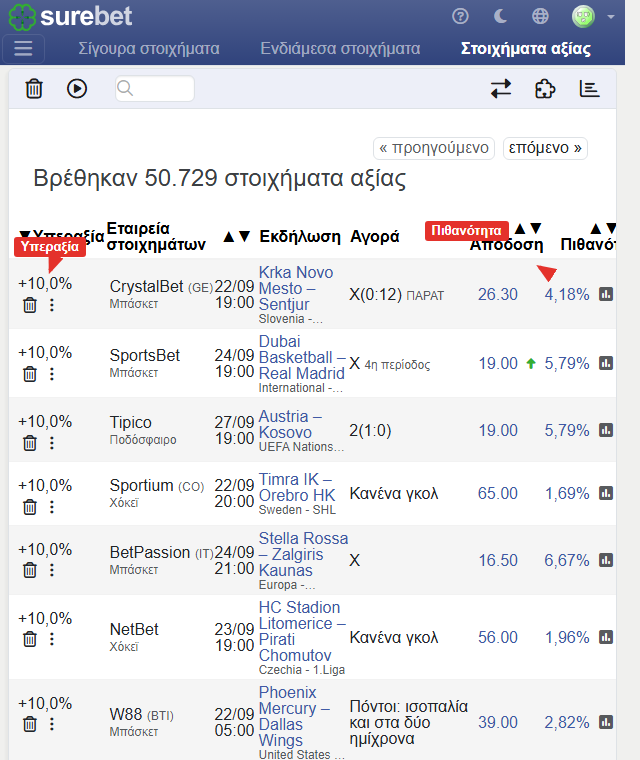This screenshot has width=640, height=760.
Task: Open W88 row three-dot menu
Action: (51, 724)
